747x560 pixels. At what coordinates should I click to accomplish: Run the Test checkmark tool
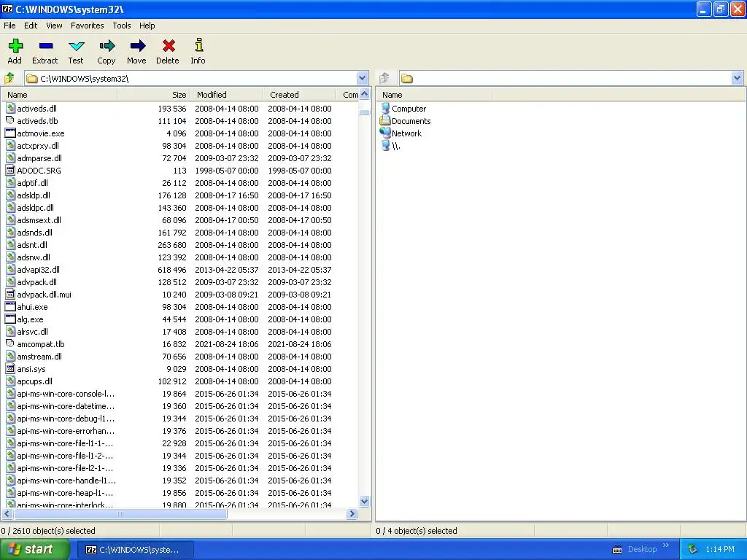[76, 46]
